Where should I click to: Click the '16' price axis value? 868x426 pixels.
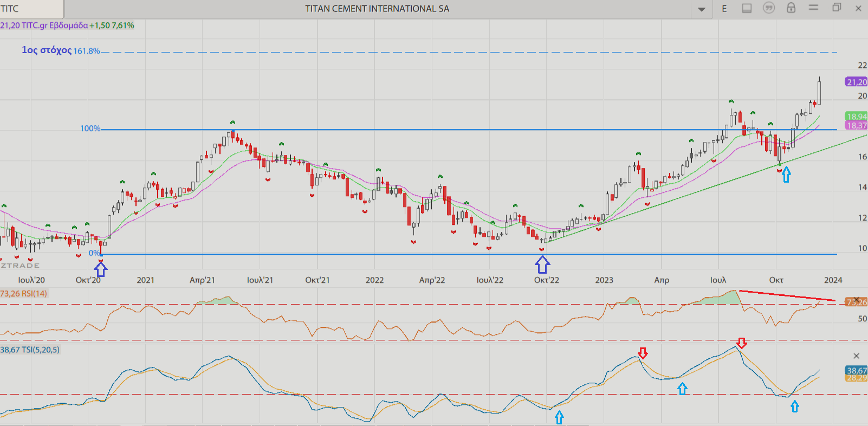(863, 157)
